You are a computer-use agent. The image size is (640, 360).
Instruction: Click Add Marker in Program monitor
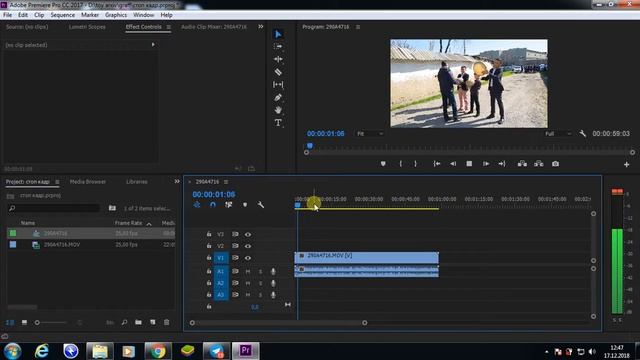coord(383,164)
